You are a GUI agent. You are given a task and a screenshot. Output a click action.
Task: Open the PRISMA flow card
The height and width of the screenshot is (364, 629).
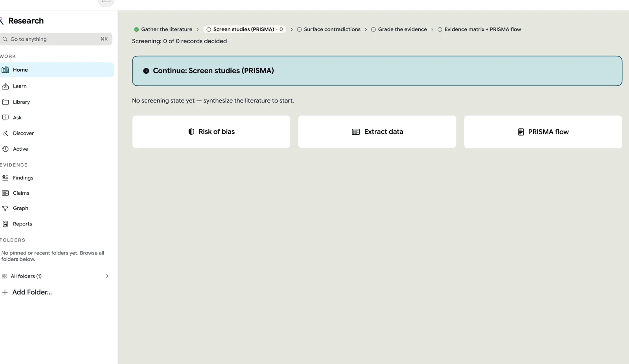pyautogui.click(x=543, y=132)
